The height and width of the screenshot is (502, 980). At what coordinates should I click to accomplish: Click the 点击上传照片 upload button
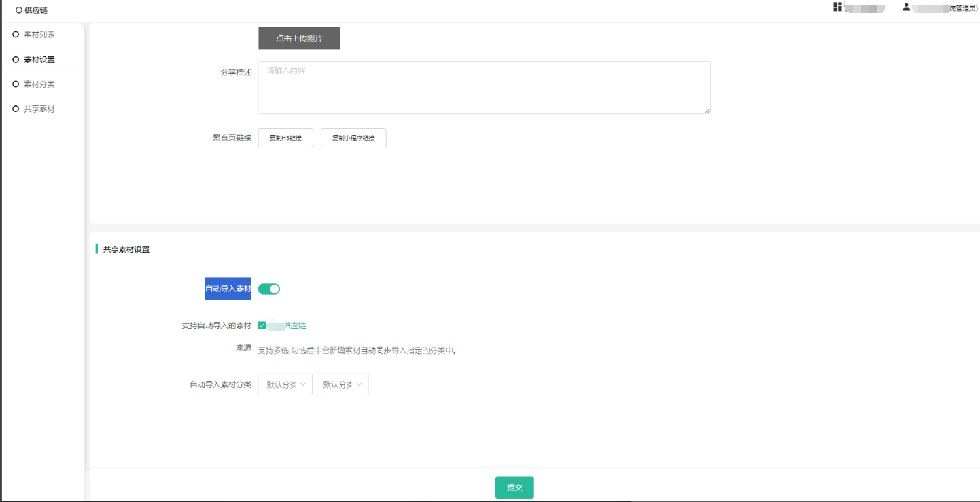tap(299, 39)
